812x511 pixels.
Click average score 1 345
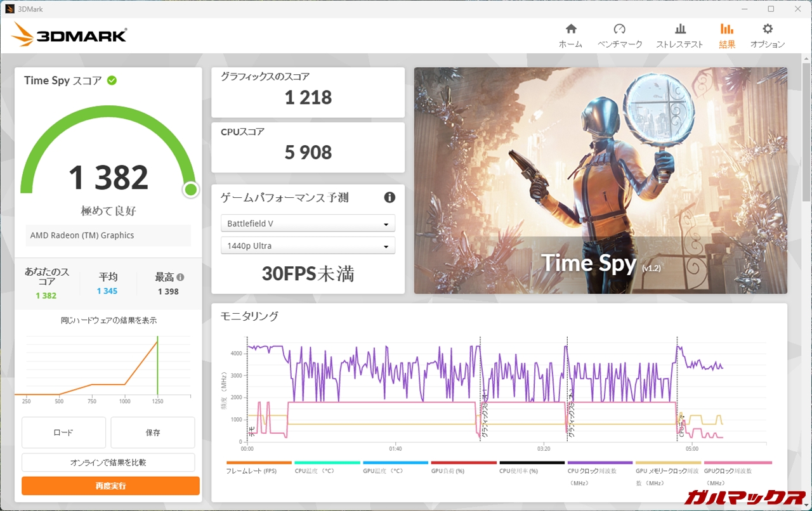point(107,292)
